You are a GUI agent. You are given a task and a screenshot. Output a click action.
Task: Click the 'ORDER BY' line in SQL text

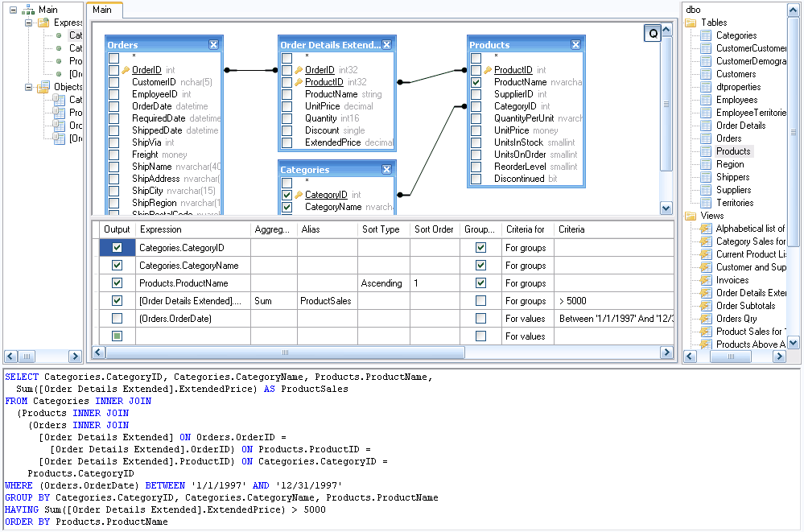pos(86,522)
